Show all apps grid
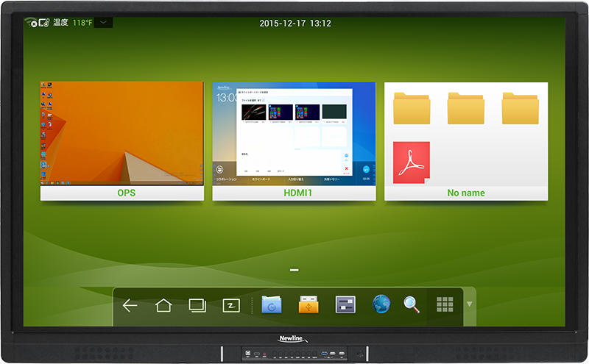Image resolution: width=589 pixels, height=364 pixels. pos(444,305)
